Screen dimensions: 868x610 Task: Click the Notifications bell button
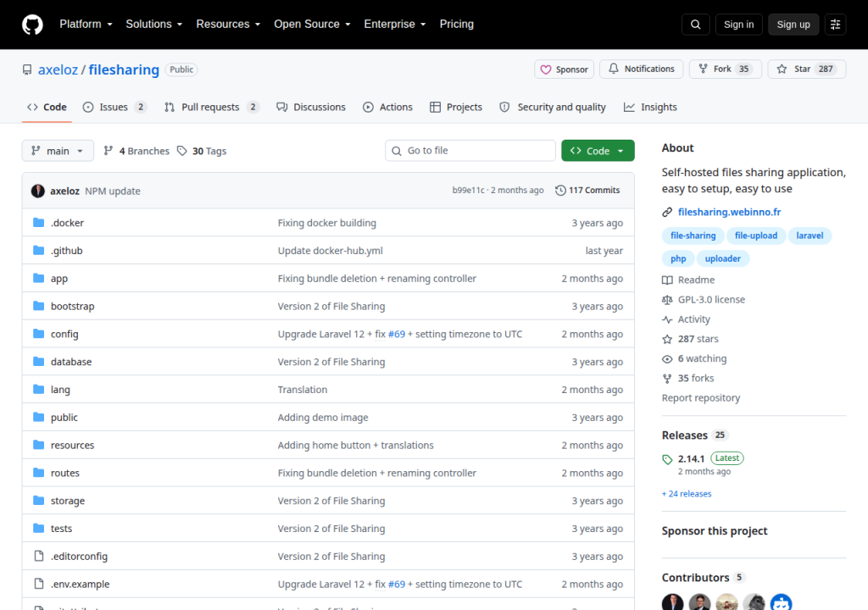(642, 69)
